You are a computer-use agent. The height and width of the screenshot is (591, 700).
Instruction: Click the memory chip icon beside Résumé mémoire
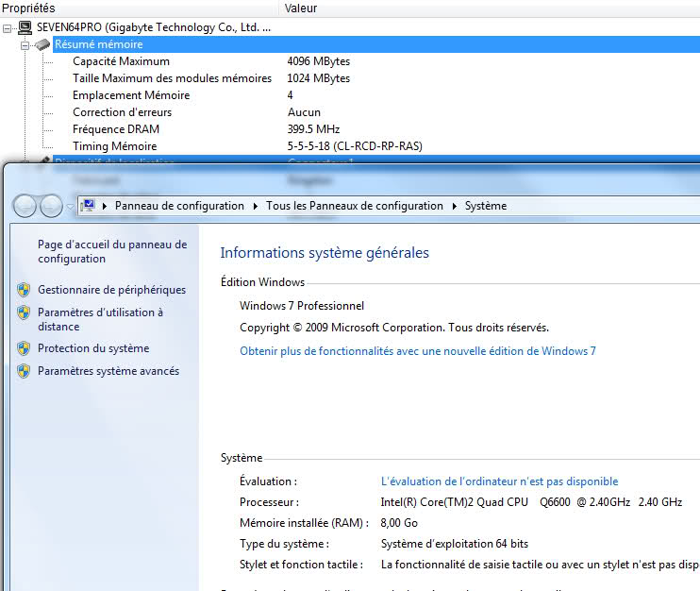coord(42,44)
